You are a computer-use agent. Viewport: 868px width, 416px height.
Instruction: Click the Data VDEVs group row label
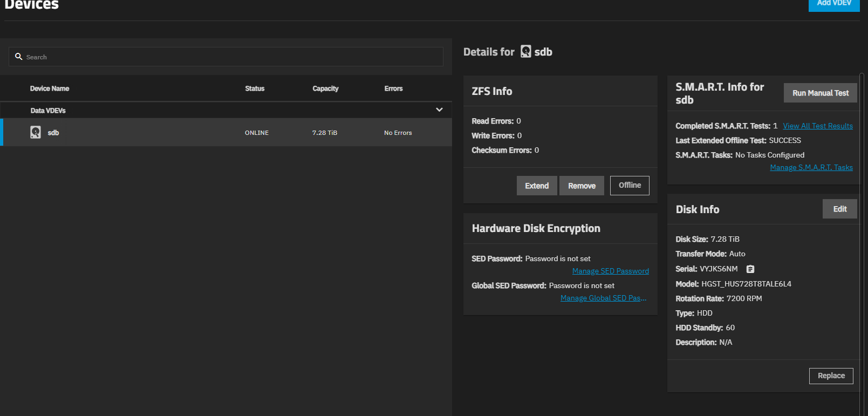pyautogui.click(x=48, y=111)
